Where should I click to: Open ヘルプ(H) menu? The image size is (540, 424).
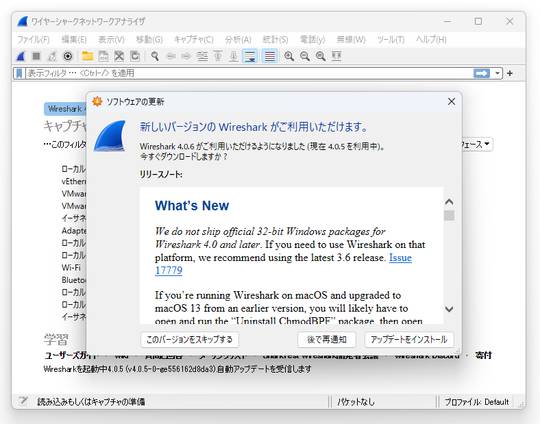pyautogui.click(x=431, y=40)
